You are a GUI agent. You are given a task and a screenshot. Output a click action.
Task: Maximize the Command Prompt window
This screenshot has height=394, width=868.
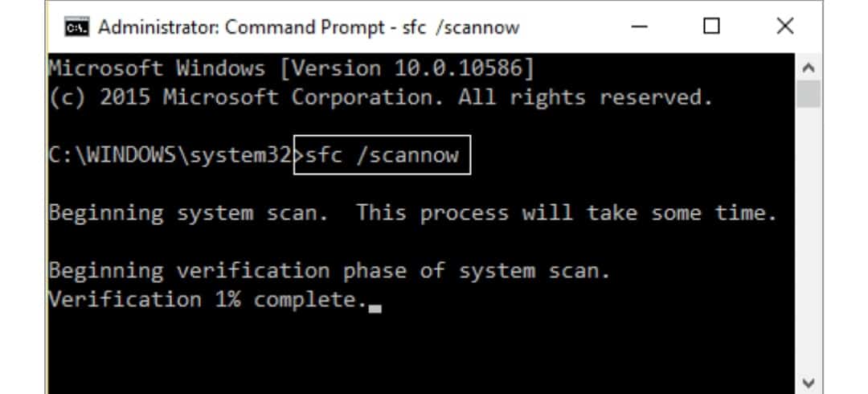tap(711, 26)
